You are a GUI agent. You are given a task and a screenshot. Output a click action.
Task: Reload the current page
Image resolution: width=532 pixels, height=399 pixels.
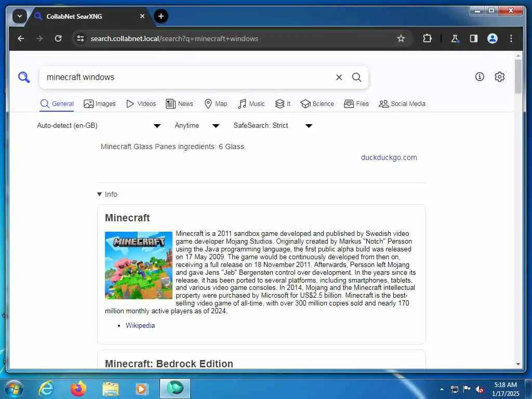(x=58, y=38)
